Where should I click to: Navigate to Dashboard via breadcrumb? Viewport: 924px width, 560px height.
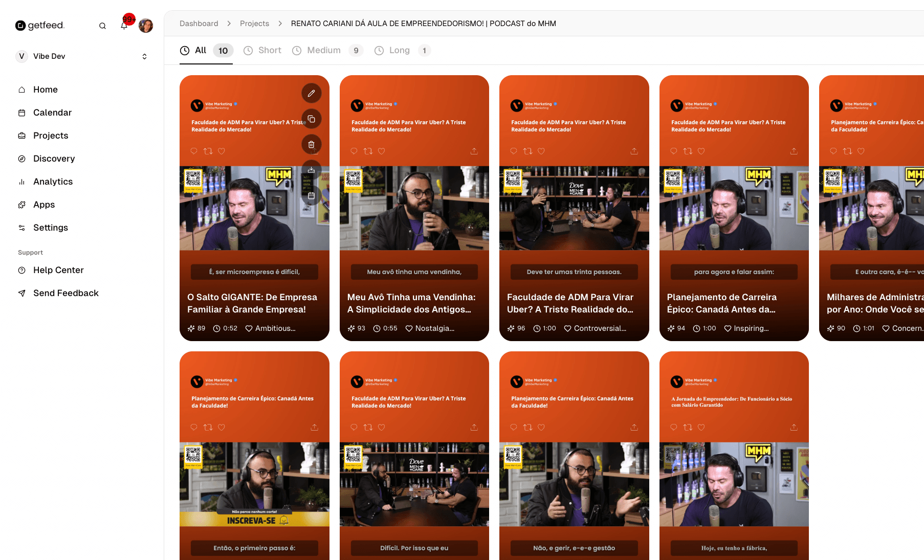pos(199,23)
